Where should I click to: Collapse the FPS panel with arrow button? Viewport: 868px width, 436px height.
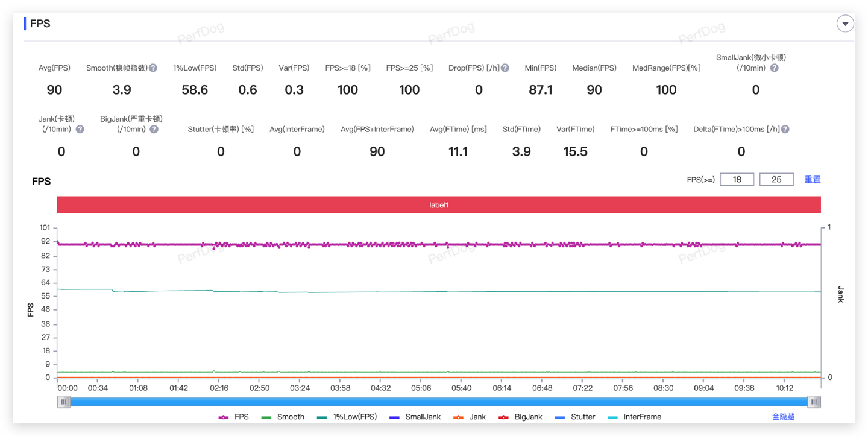click(845, 24)
